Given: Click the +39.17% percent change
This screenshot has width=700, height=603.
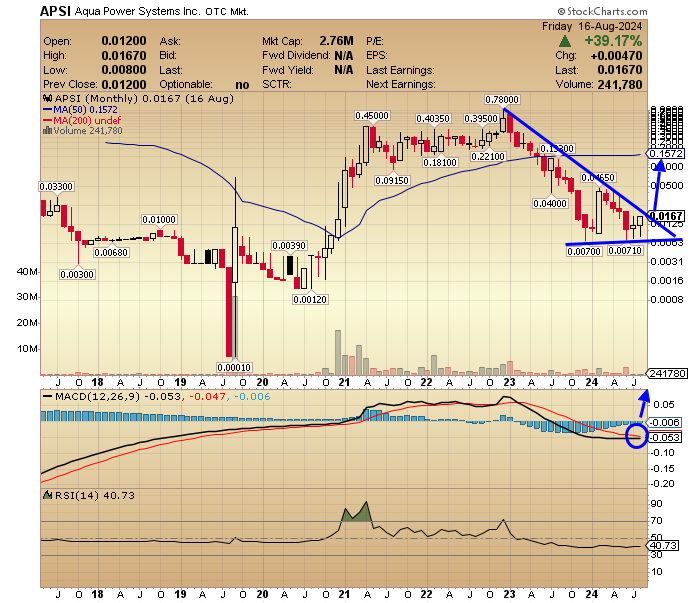Looking at the screenshot, I should (613, 41).
